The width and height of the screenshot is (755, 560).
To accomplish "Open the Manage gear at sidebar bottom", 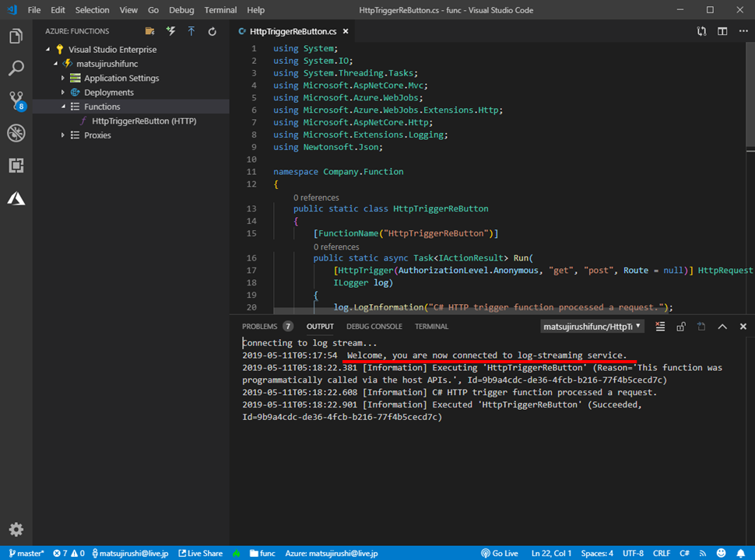I will pyautogui.click(x=16, y=530).
